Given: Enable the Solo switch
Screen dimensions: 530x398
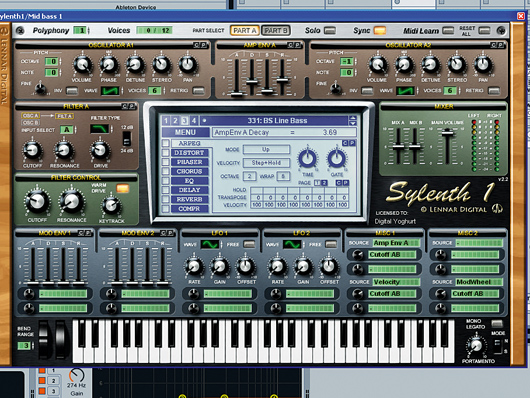Looking at the screenshot, I should pos(330,30).
